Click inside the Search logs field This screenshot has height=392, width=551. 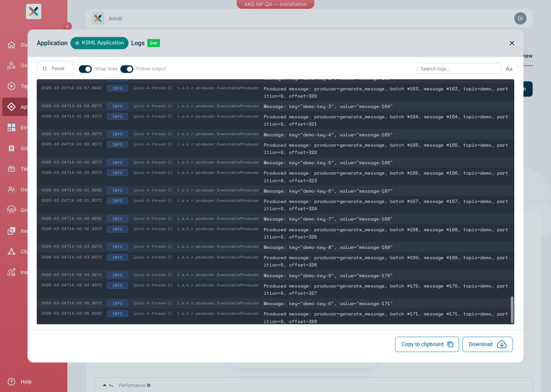(x=458, y=69)
